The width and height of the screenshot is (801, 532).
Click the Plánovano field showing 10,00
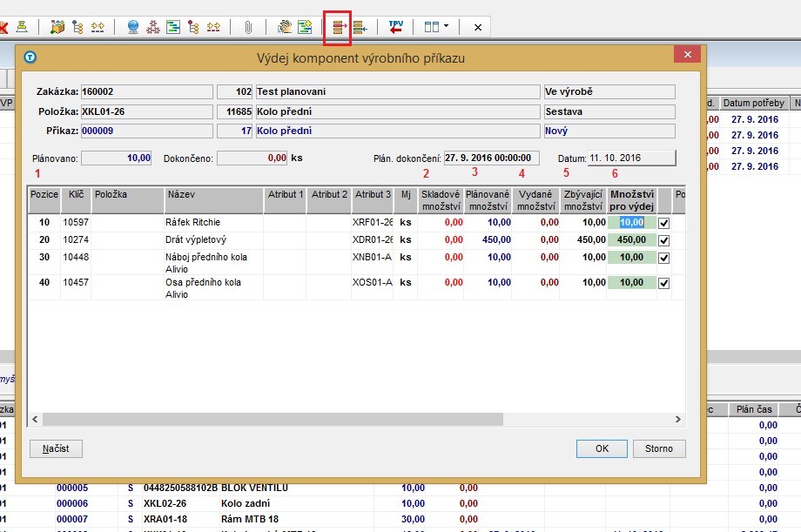(x=117, y=158)
